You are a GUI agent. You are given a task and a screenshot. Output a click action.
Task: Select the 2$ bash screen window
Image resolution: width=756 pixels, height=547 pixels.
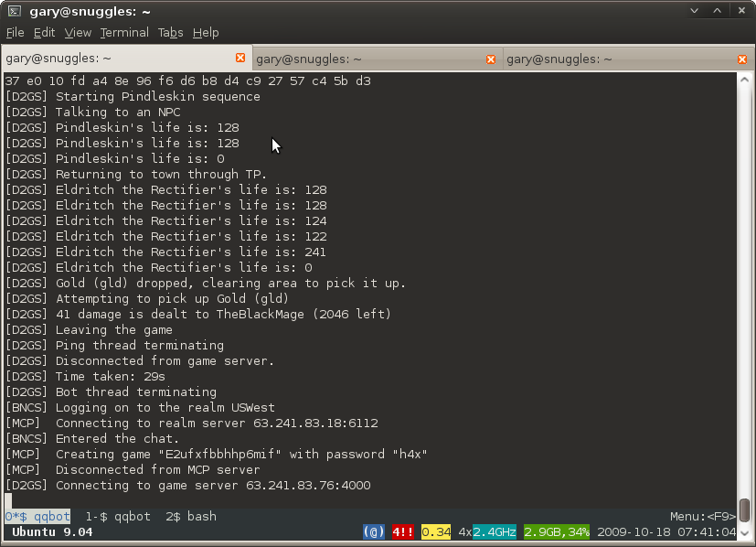(191, 517)
